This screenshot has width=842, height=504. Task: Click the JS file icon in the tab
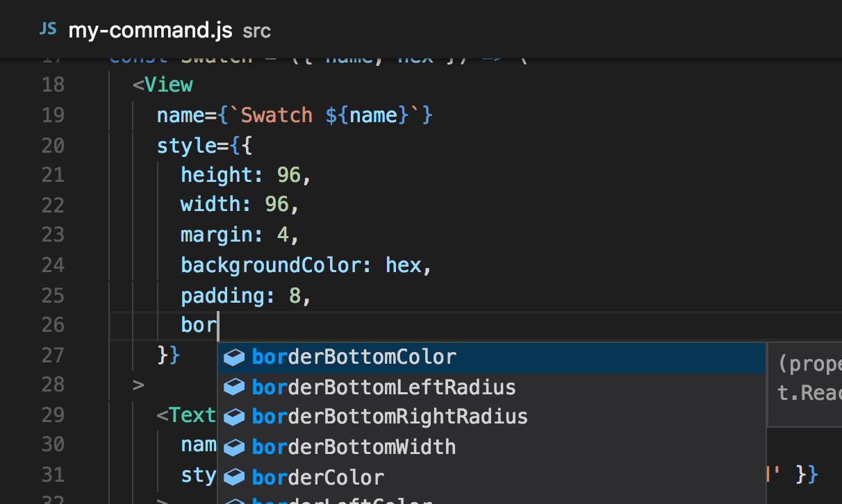click(47, 29)
